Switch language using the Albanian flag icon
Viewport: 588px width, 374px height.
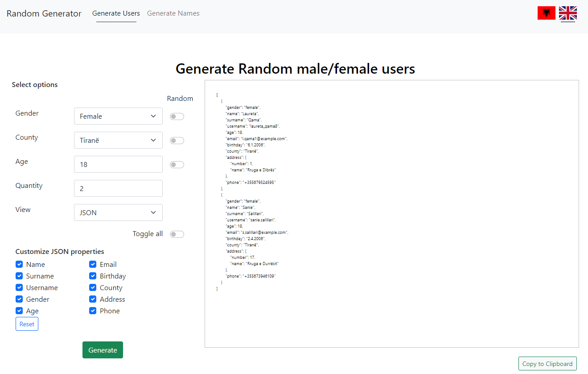pos(546,13)
